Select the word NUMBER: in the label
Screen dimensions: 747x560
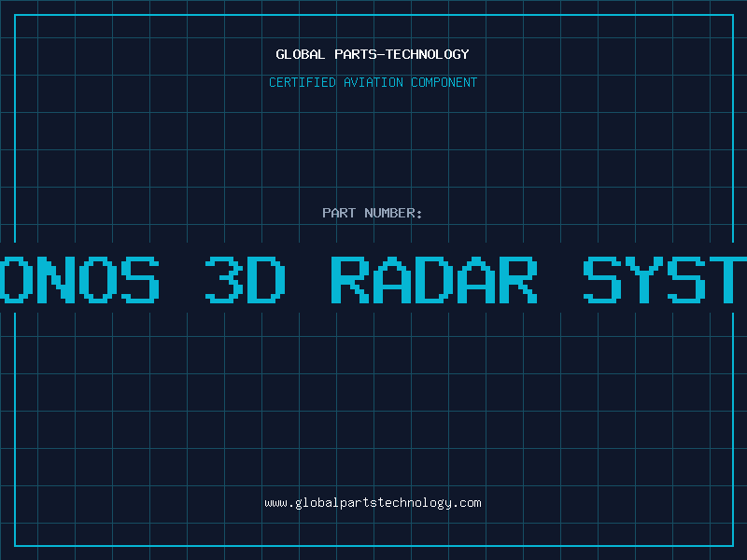click(393, 213)
